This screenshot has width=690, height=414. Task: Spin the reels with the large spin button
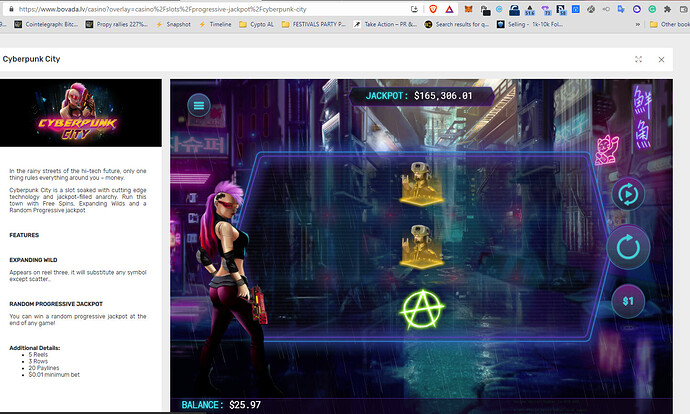coord(628,247)
